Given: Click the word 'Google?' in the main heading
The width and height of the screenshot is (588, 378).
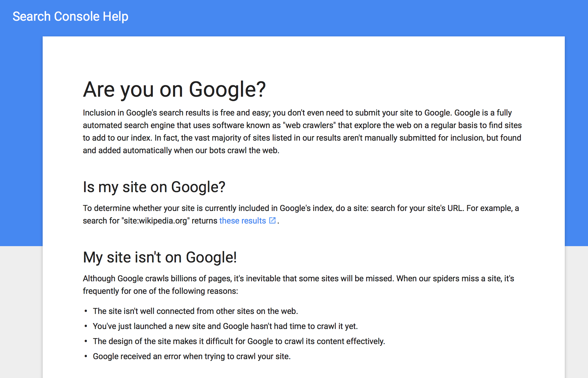Looking at the screenshot, I should (x=227, y=89).
